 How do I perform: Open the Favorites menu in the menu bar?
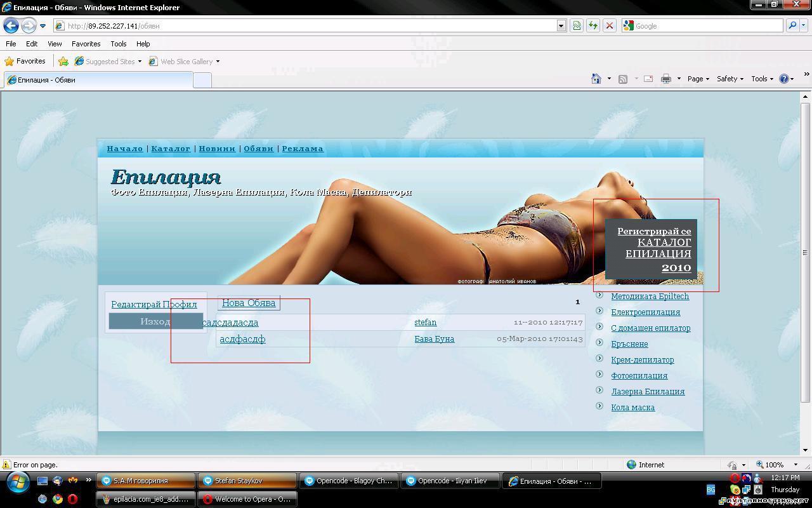coord(86,43)
